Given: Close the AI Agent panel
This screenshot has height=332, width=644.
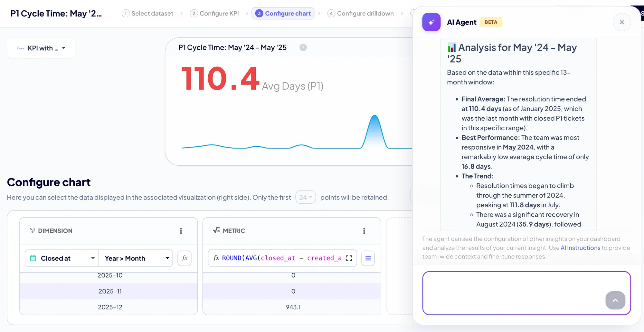Looking at the screenshot, I should [622, 22].
